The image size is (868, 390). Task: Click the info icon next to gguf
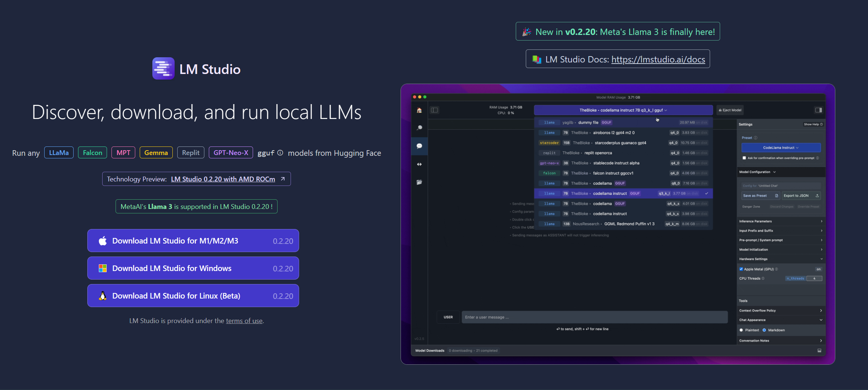280,153
